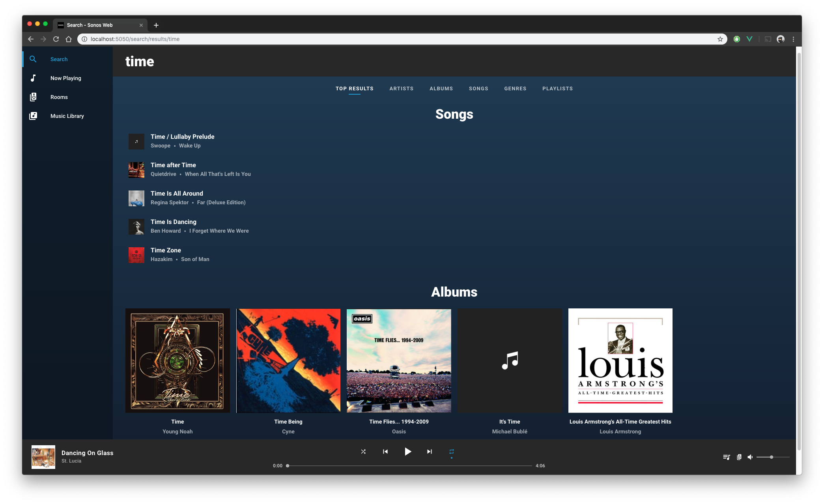This screenshot has height=504, width=824.
Task: Click the Rooms icon in sidebar
Action: [x=34, y=97]
